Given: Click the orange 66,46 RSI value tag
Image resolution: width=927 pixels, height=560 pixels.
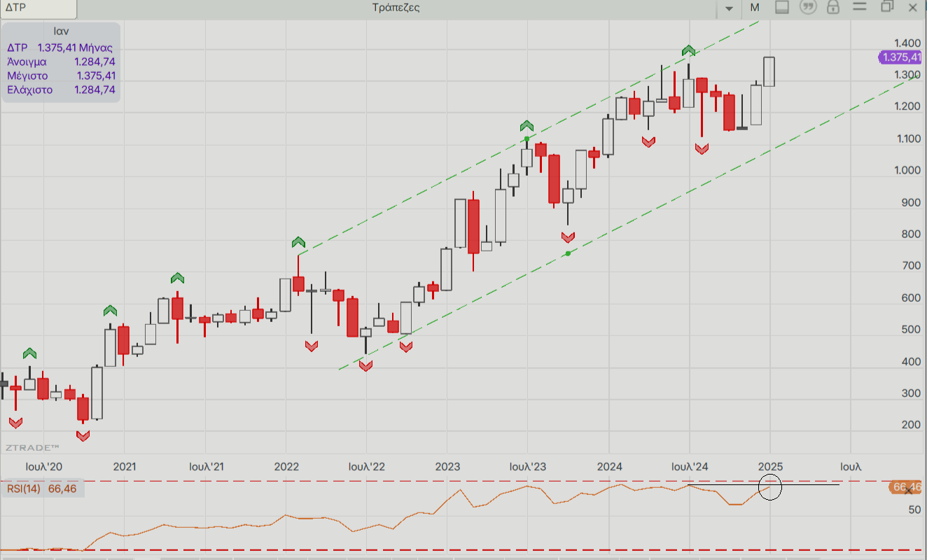Looking at the screenshot, I should pos(907,487).
